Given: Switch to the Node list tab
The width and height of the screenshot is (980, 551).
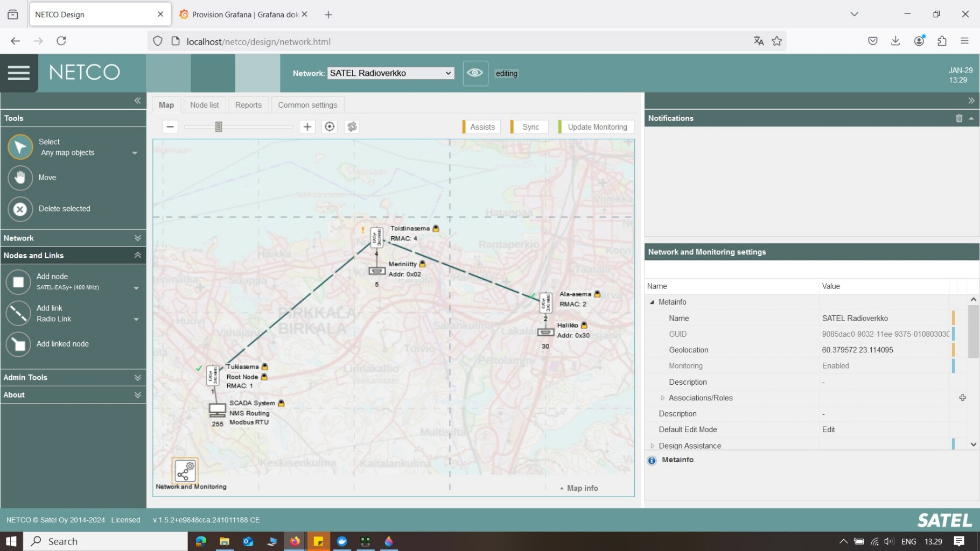Looking at the screenshot, I should pos(204,105).
